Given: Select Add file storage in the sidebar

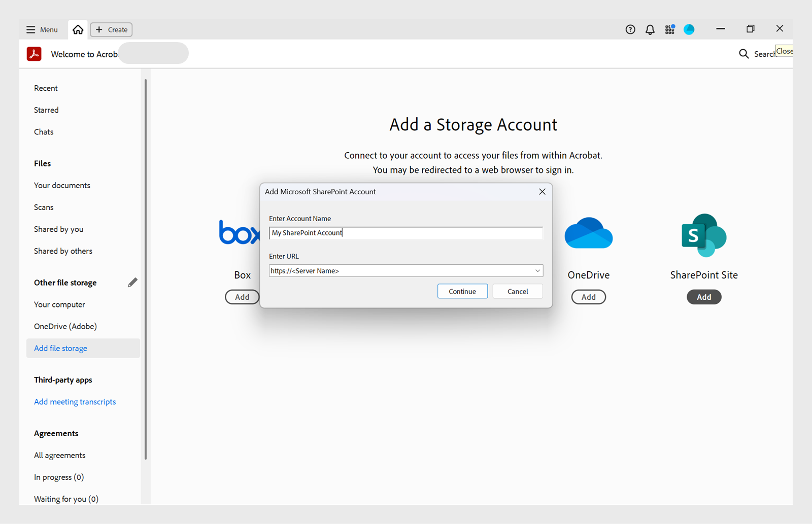Looking at the screenshot, I should point(60,348).
